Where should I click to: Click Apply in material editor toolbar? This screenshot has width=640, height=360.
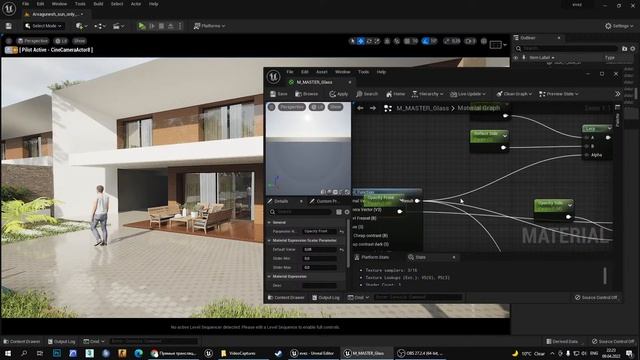click(339, 94)
